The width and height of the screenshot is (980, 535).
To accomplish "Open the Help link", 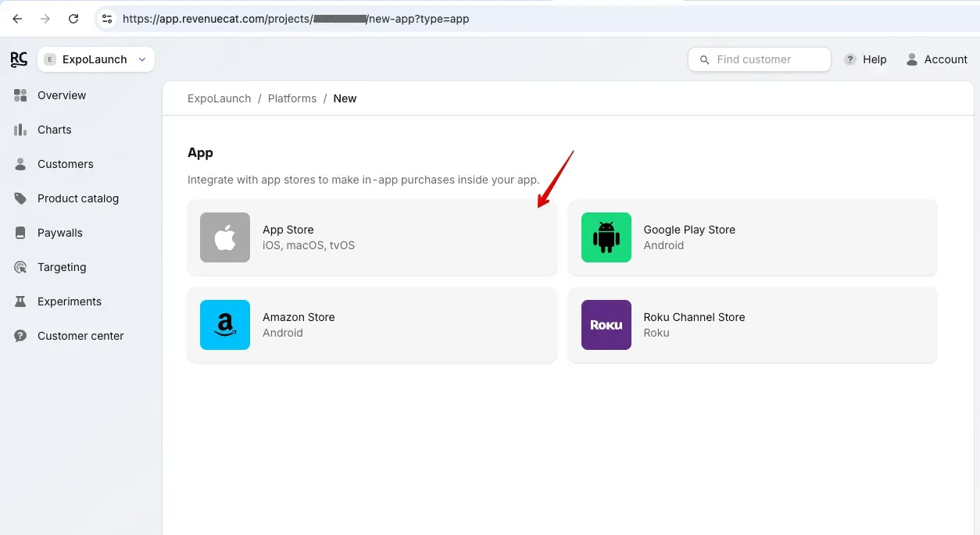I will (x=874, y=59).
